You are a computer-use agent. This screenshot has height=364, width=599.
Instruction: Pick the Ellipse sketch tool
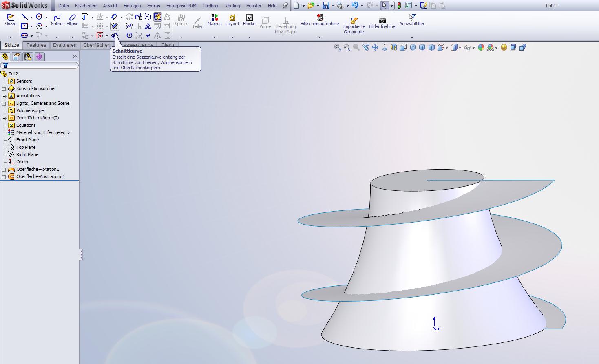(x=72, y=19)
